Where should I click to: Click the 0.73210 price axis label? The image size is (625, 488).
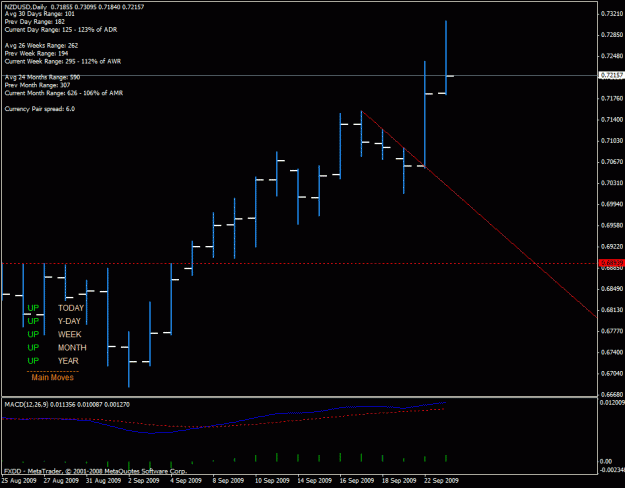point(612,14)
